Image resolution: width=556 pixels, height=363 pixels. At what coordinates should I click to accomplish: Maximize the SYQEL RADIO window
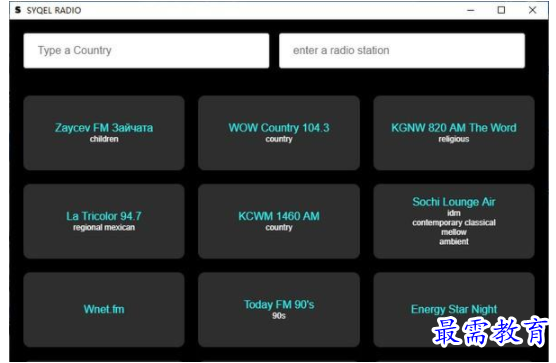click(x=501, y=10)
